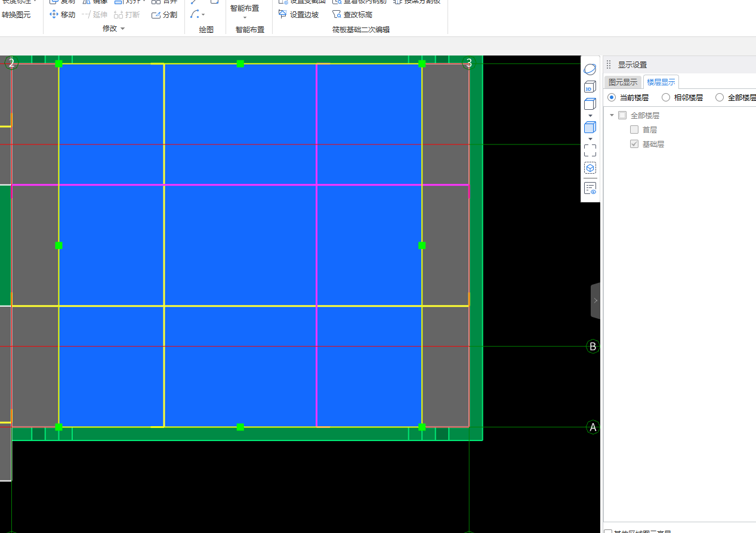Click the shaded blue cube display icon
The width and height of the screenshot is (756, 533).
point(590,127)
